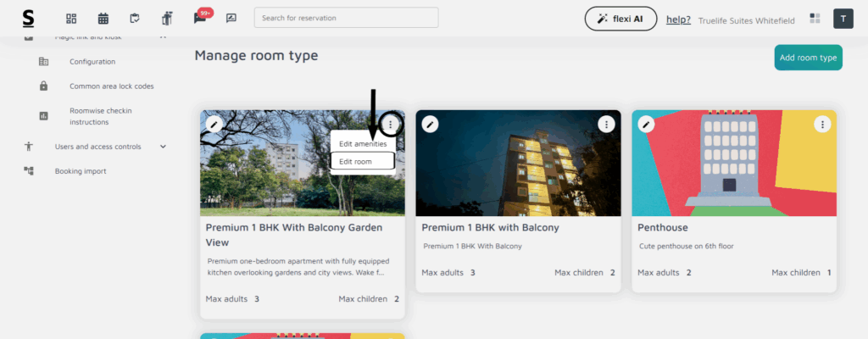Open messages with 99+ badge
Image resolution: width=868 pixels, height=339 pixels.
(x=200, y=19)
